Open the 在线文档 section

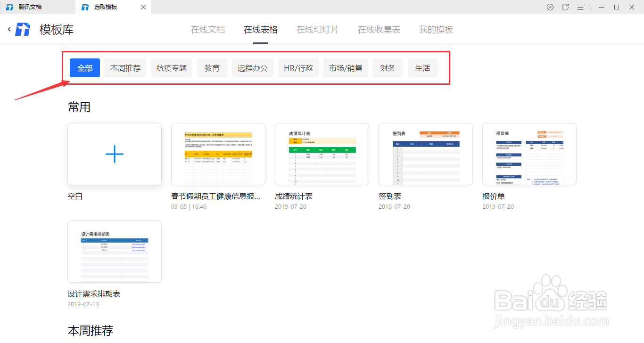(208, 29)
